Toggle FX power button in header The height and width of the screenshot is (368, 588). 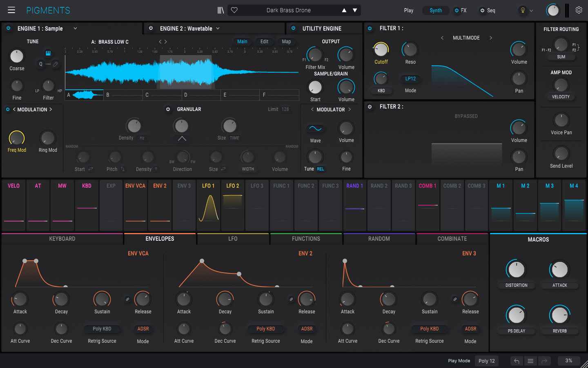[x=457, y=11]
